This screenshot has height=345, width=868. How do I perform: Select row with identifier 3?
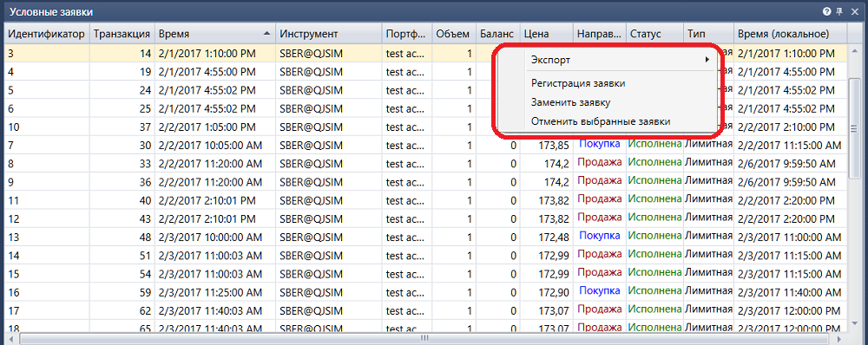[425, 54]
